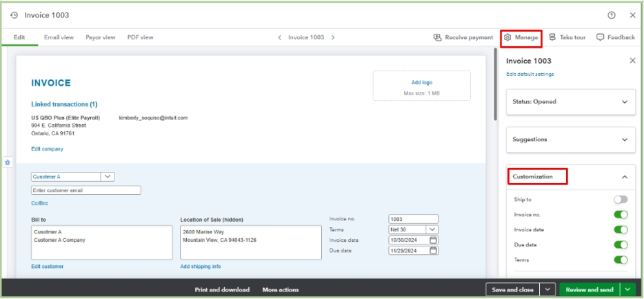Click the invoice vertical scrollbar

[496, 85]
